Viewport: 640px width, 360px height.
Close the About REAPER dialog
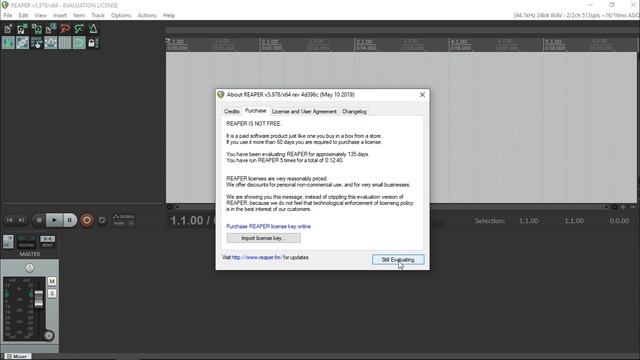422,95
